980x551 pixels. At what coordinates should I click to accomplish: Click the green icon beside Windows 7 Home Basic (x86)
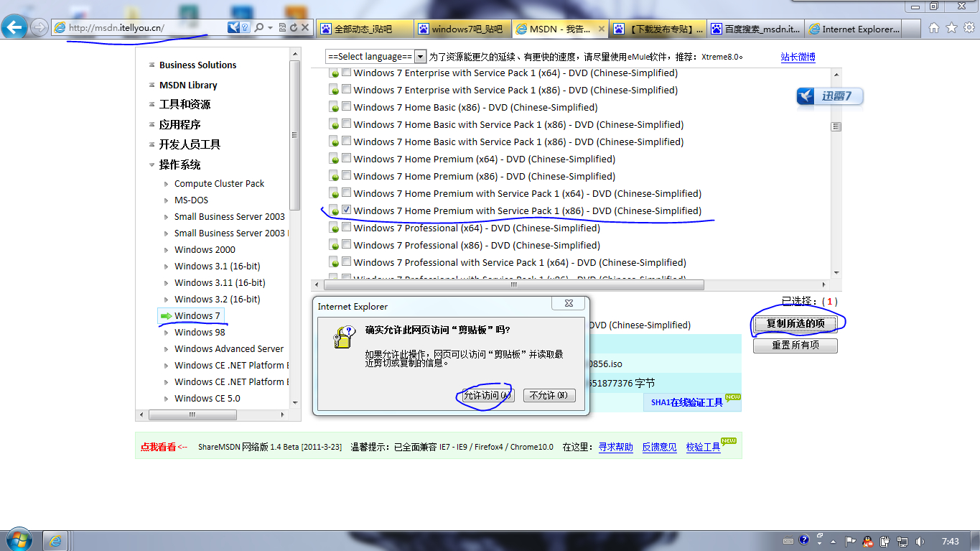point(334,108)
